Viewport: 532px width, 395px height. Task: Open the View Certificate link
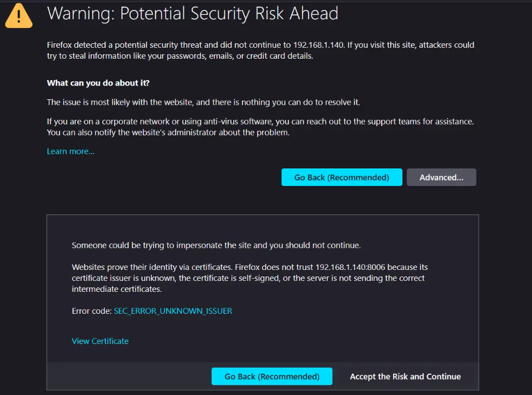point(100,341)
